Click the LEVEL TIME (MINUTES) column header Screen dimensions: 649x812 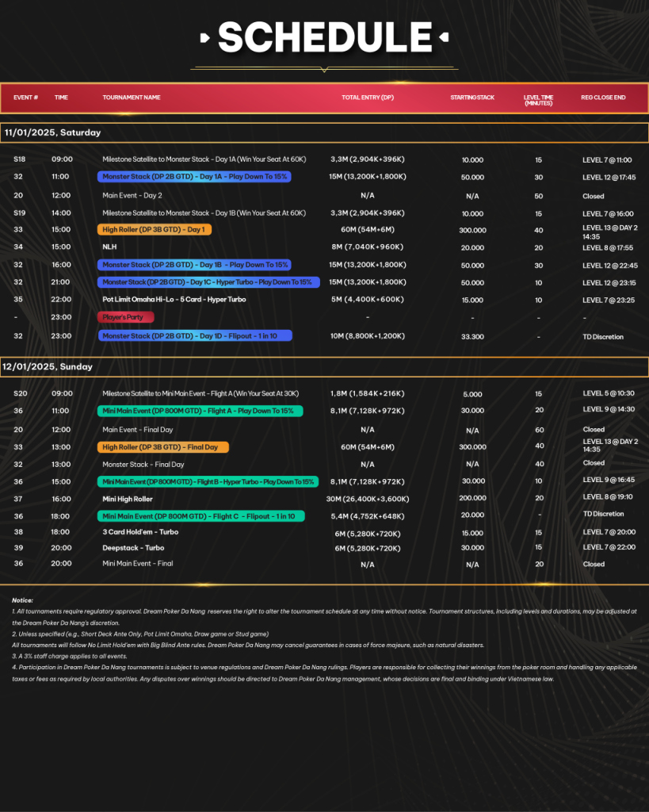coord(538,100)
